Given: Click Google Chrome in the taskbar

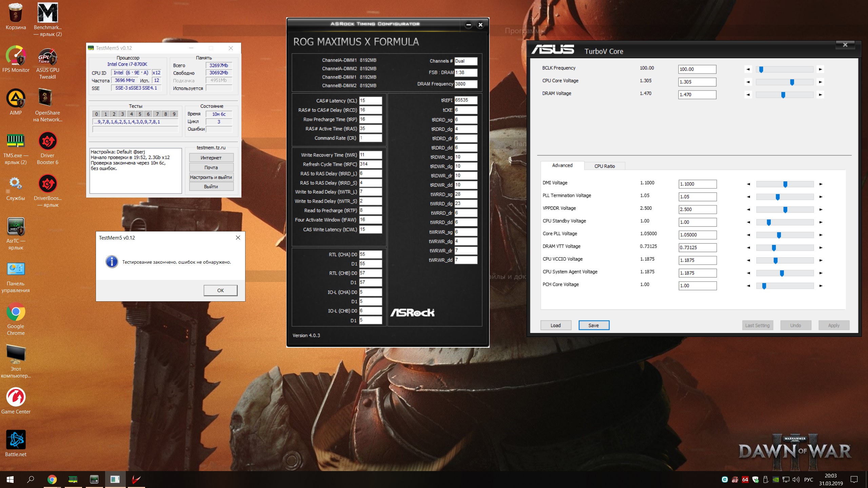Looking at the screenshot, I should (52, 479).
